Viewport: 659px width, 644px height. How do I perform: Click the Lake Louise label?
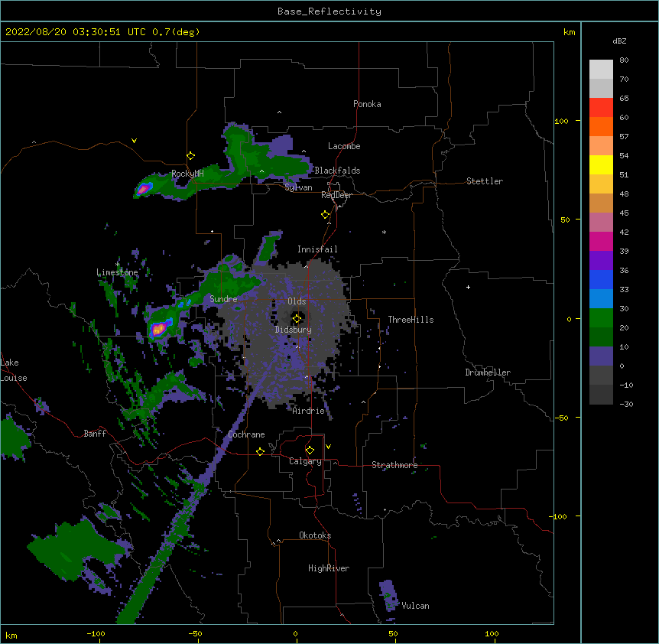[14, 370]
